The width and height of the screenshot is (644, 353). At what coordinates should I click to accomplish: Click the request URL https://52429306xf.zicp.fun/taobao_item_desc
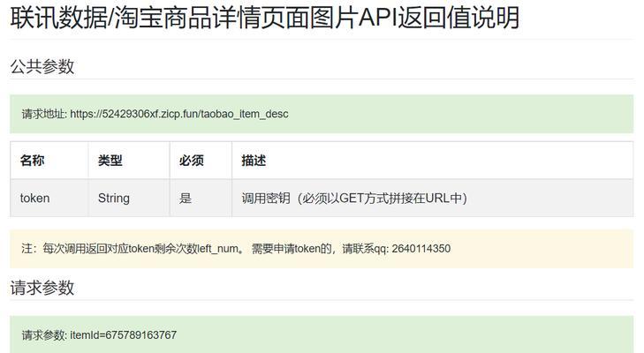pos(179,114)
